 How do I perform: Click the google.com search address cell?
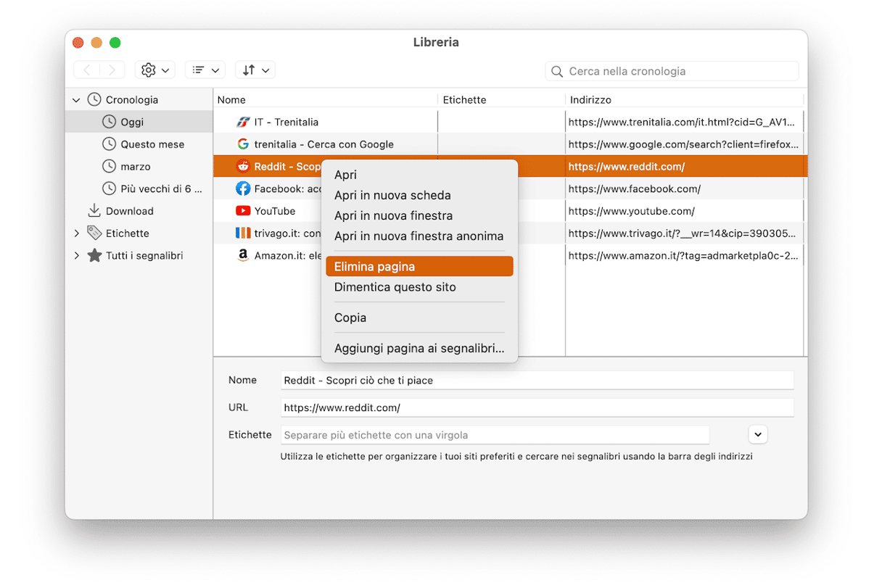click(684, 144)
